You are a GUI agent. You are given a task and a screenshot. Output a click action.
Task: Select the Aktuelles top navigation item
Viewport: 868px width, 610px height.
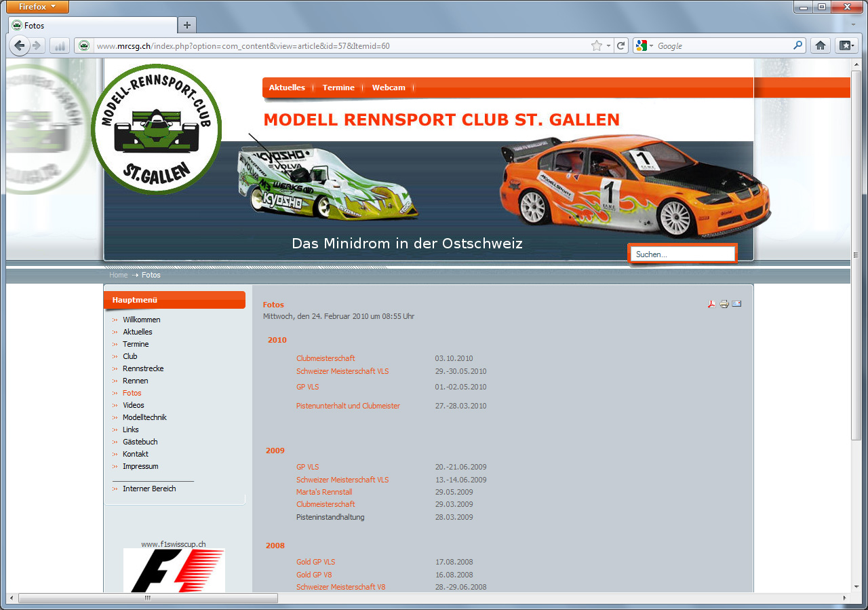(287, 88)
